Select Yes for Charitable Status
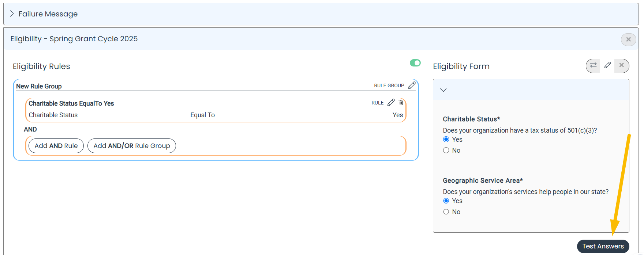The width and height of the screenshot is (644, 255). pos(446,139)
